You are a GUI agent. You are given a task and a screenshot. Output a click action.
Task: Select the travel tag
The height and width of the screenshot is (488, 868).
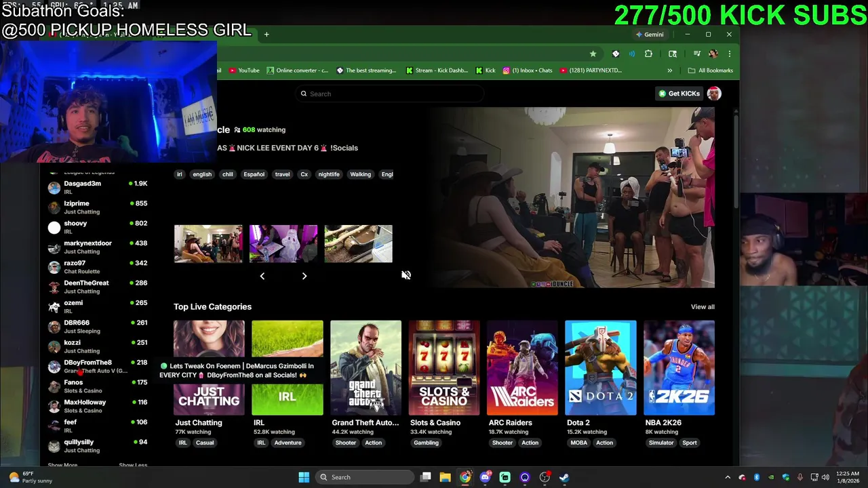(x=282, y=174)
